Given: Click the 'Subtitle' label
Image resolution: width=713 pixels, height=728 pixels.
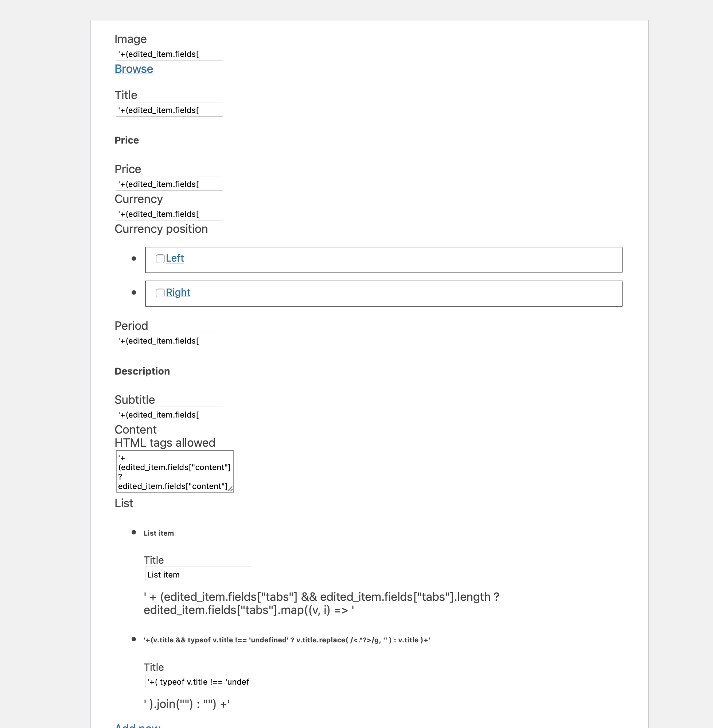Looking at the screenshot, I should 135,400.
